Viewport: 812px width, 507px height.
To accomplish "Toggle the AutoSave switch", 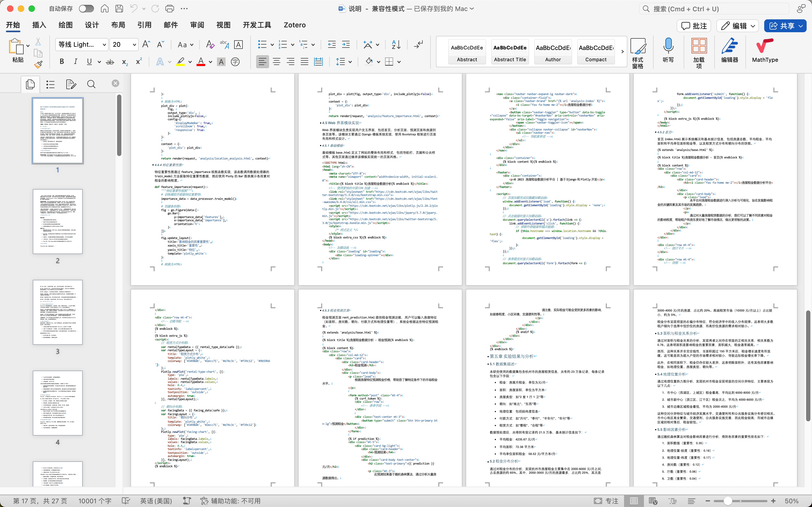I will [x=86, y=9].
